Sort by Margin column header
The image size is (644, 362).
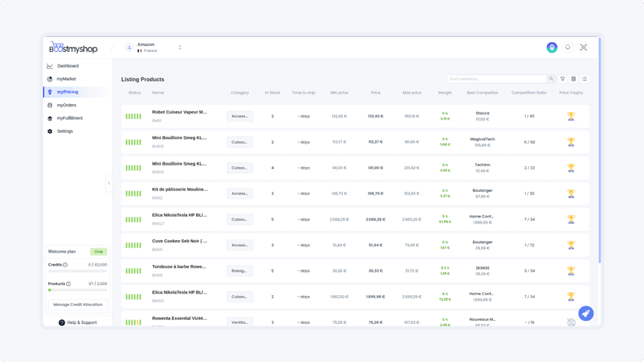(445, 92)
